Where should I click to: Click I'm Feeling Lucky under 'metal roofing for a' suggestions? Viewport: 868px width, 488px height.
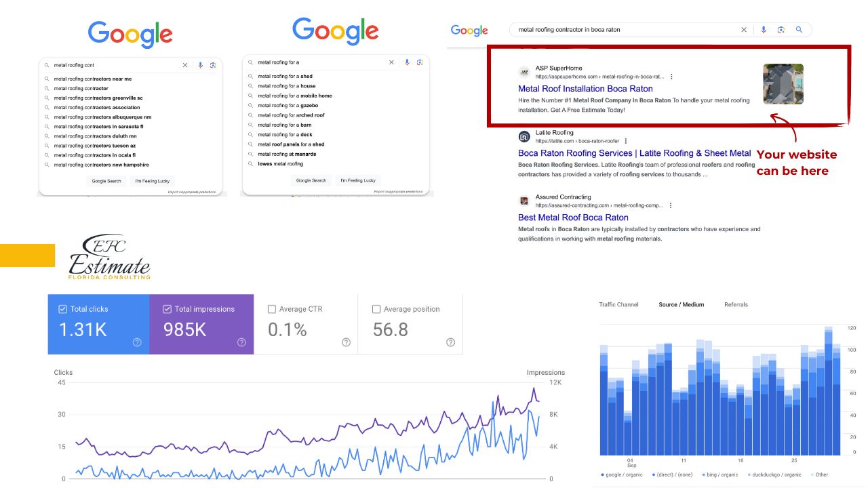[358, 180]
